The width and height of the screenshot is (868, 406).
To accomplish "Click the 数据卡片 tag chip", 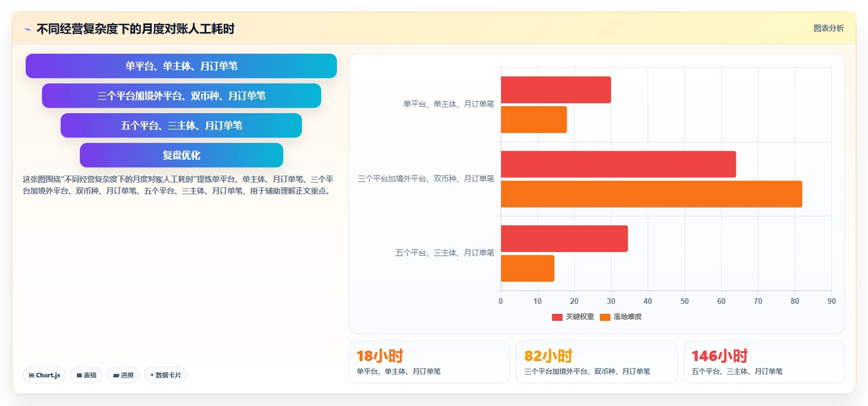I will point(166,375).
